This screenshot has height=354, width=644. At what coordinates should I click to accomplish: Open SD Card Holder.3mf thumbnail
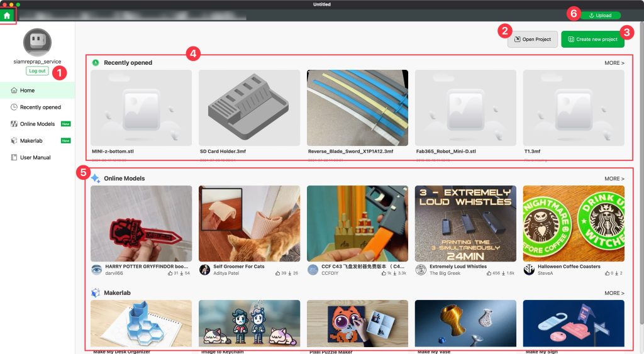pos(249,108)
